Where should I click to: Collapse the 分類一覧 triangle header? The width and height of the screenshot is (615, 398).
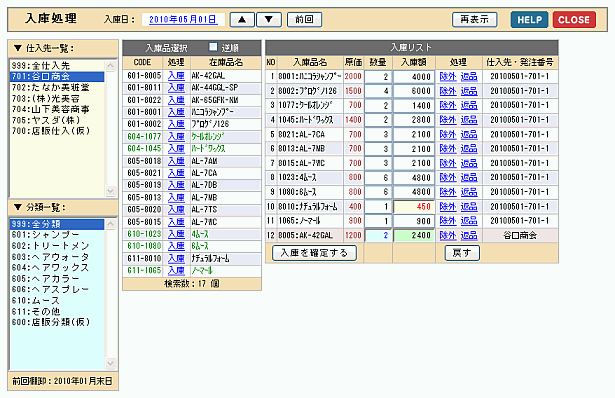(x=17, y=207)
